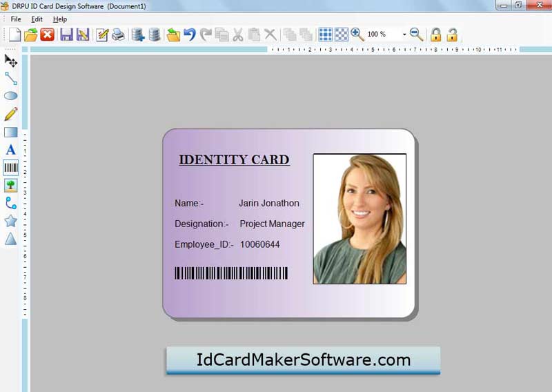Close the DRPU ID Card Design window
Viewport: 552px width, 392px height.
[x=539, y=5]
